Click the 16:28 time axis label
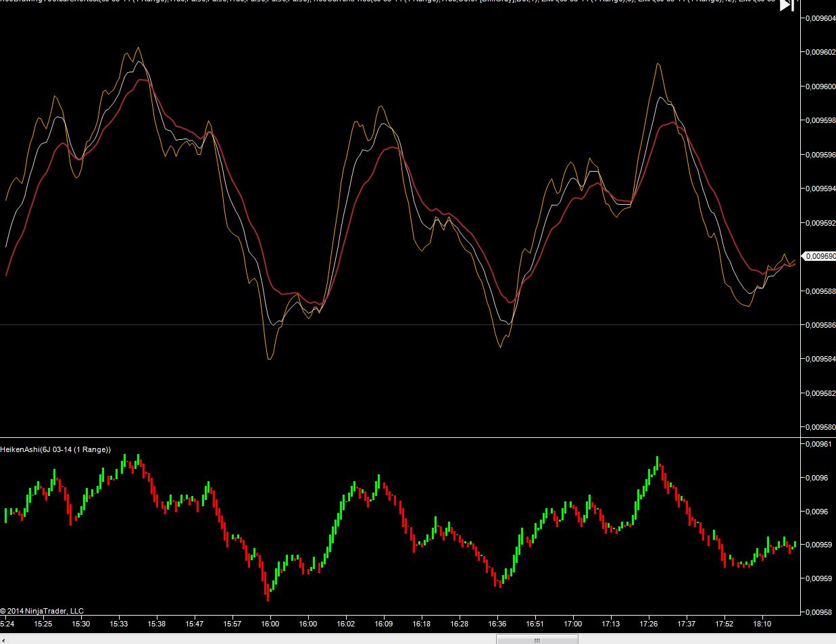Viewport: 836px width, 644px height. (x=460, y=624)
